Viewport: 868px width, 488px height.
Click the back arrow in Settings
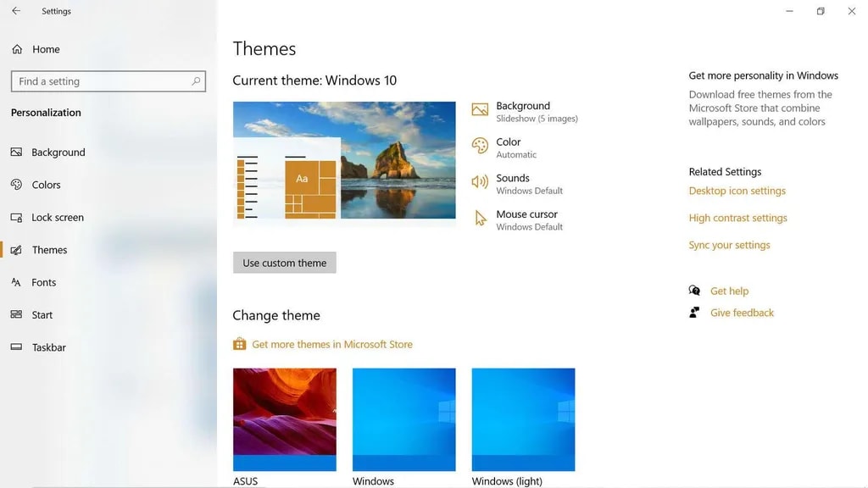pyautogui.click(x=16, y=11)
